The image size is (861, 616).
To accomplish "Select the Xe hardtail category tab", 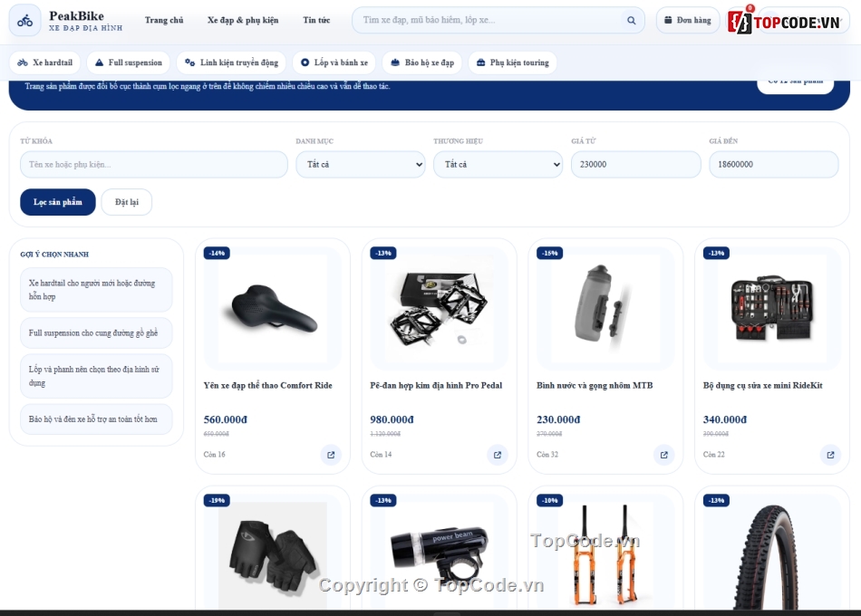I will pyautogui.click(x=45, y=63).
